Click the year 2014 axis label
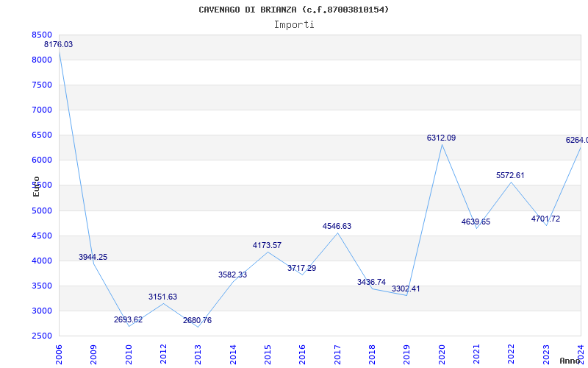This screenshot has width=588, height=368. pyautogui.click(x=233, y=355)
